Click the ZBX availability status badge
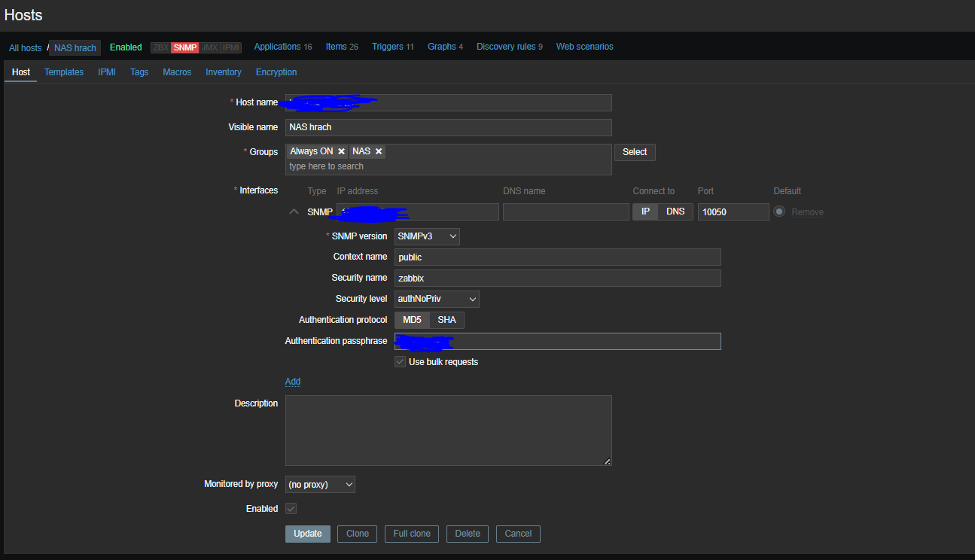975x560 pixels. 160,47
